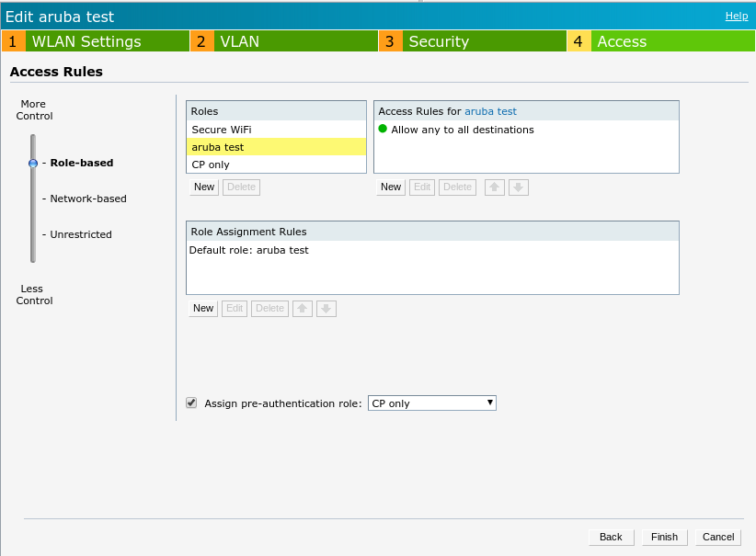Add a new role assignment rule

click(x=202, y=308)
